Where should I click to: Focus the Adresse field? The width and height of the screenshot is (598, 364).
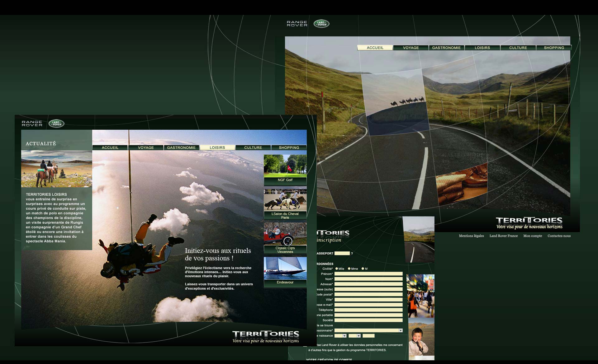(x=368, y=284)
